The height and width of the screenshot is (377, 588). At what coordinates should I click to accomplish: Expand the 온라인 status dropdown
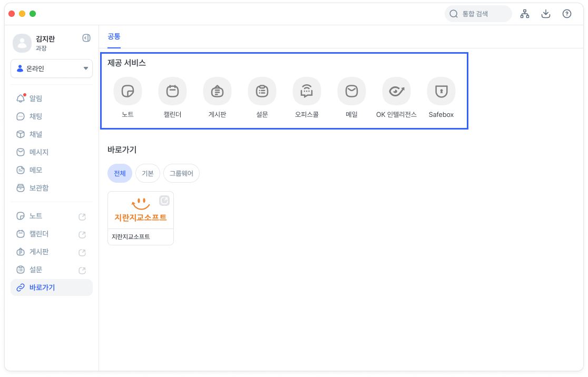(x=51, y=68)
